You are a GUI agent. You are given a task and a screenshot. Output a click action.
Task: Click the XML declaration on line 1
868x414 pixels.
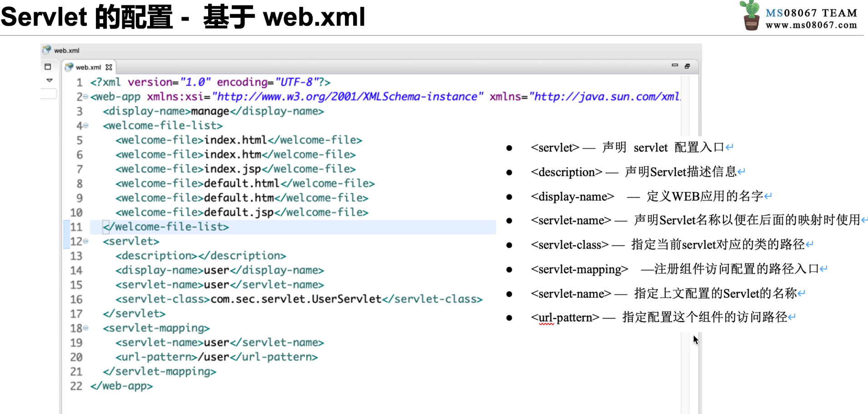(x=210, y=82)
